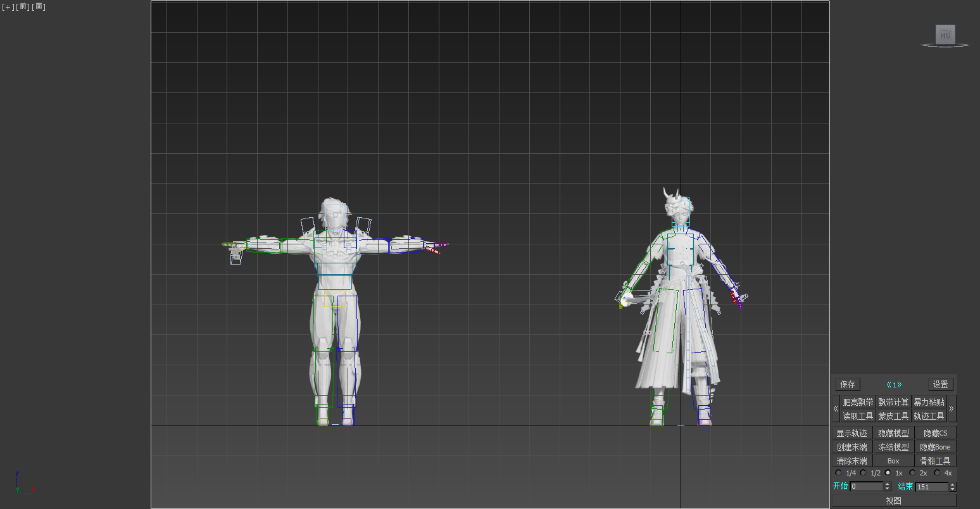The height and width of the screenshot is (509, 980).
Task: Choose the 1/2 speed radio option
Action: [x=863, y=473]
